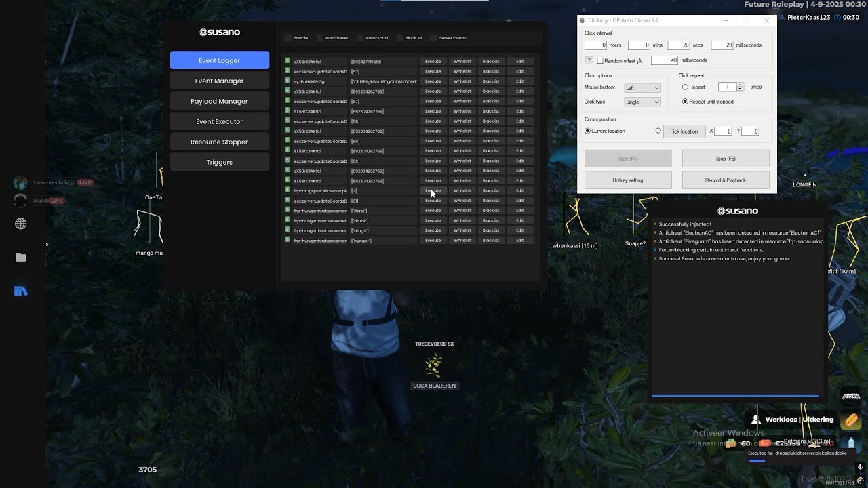
Task: Click the microphone icon at the bottom right
Action: [860, 467]
